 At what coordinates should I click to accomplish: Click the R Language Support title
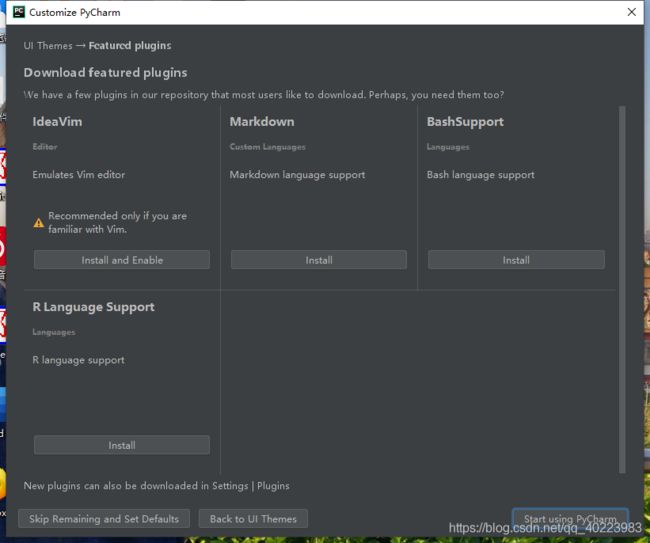point(93,307)
